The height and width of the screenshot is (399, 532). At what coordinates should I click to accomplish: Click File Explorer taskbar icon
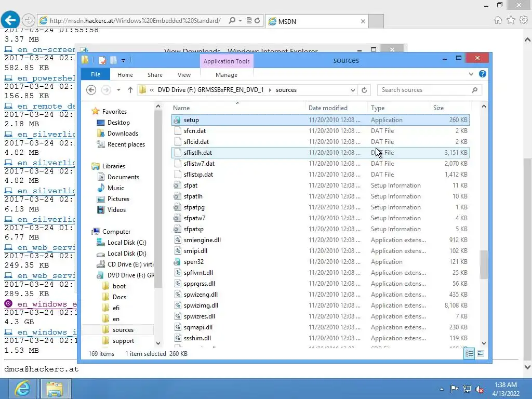(55, 389)
